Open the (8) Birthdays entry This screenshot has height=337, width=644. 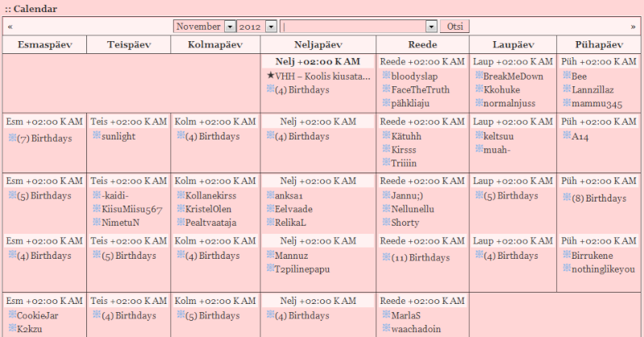599,198
